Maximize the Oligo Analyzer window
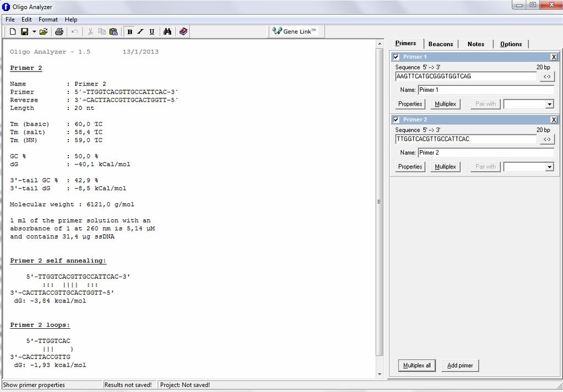The width and height of the screenshot is (563, 392). pyautogui.click(x=533, y=5)
